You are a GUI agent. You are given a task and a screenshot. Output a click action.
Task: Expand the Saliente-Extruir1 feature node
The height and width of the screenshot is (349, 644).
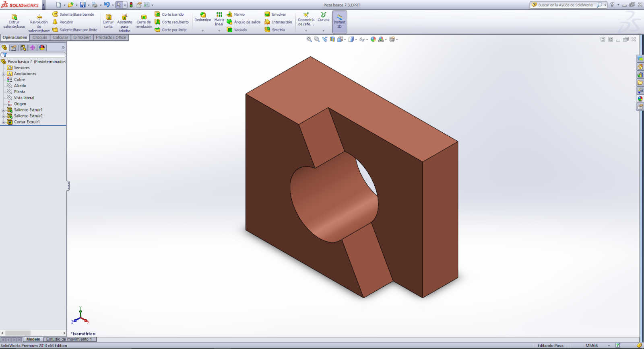click(x=4, y=110)
